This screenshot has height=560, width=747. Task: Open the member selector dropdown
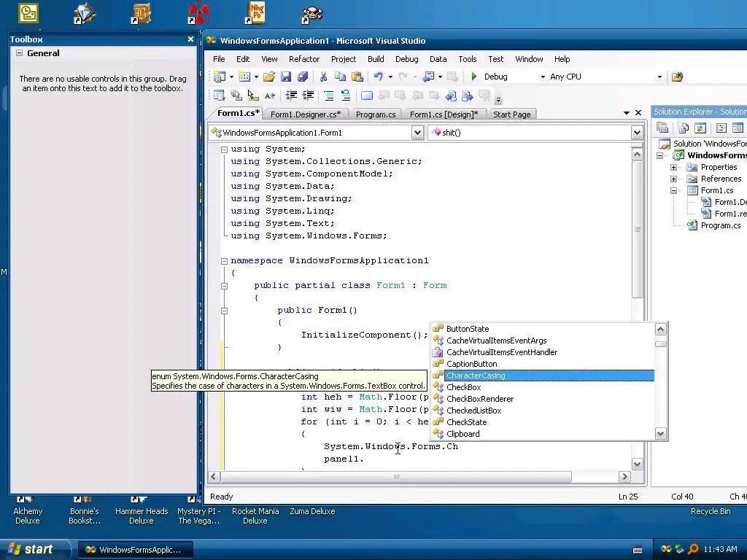click(637, 133)
